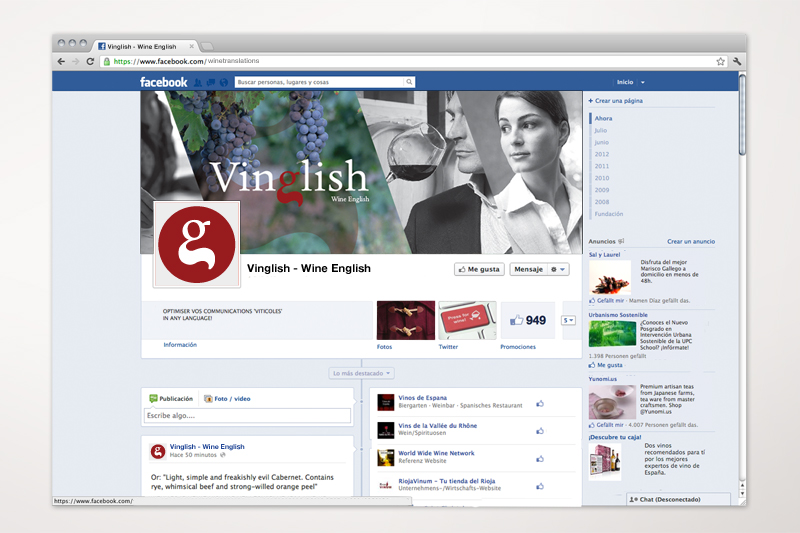Open the Información link
Screen dimensions: 800x533
180,345
